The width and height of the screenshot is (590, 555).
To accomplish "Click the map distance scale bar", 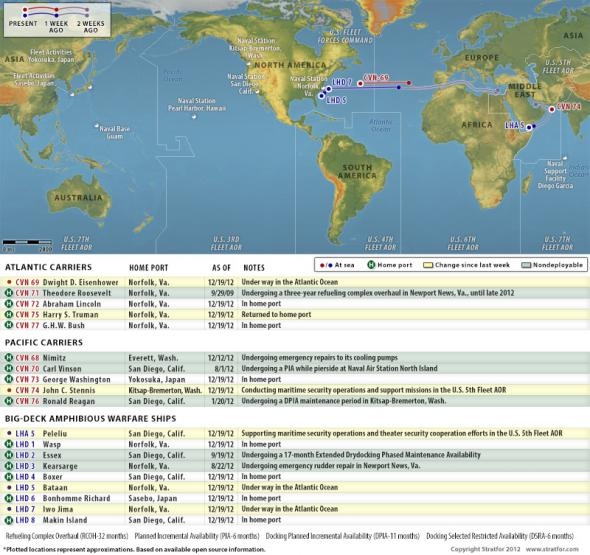I will [27, 242].
